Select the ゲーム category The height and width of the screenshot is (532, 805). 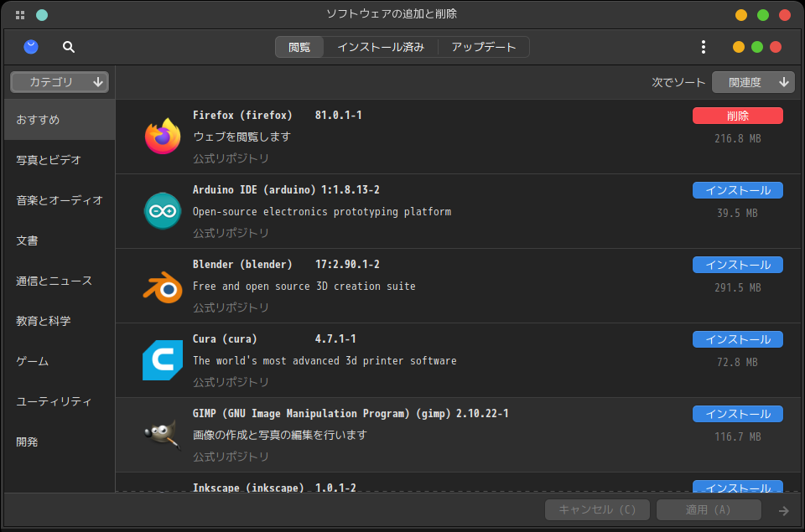[x=60, y=361]
